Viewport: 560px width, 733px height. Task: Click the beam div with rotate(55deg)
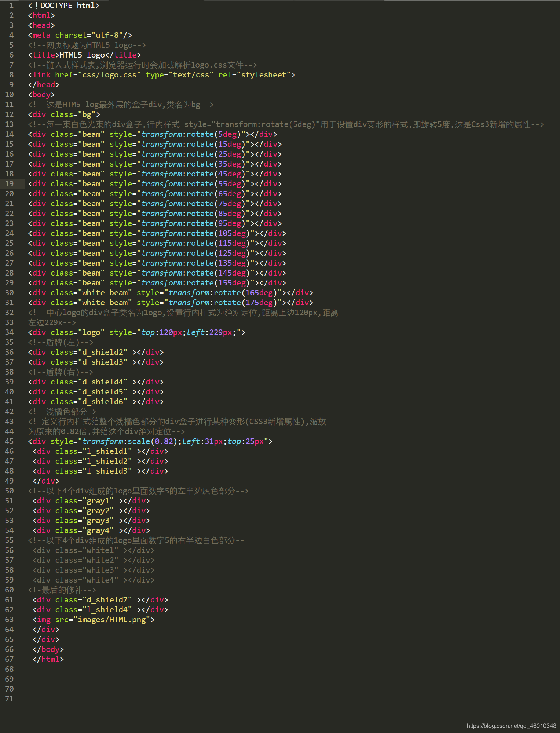(x=155, y=184)
